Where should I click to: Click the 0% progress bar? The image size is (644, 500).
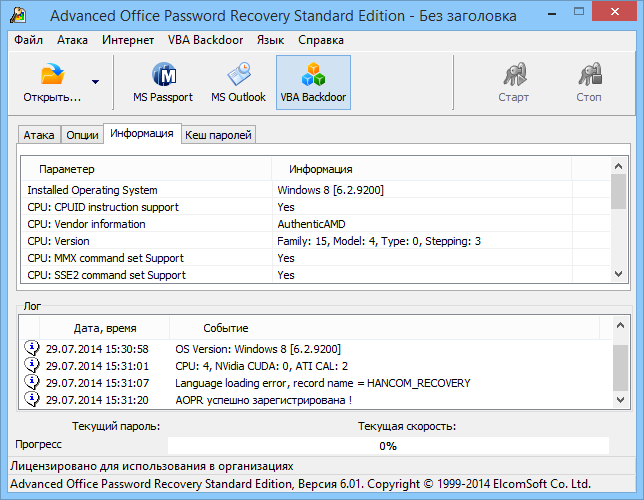388,446
